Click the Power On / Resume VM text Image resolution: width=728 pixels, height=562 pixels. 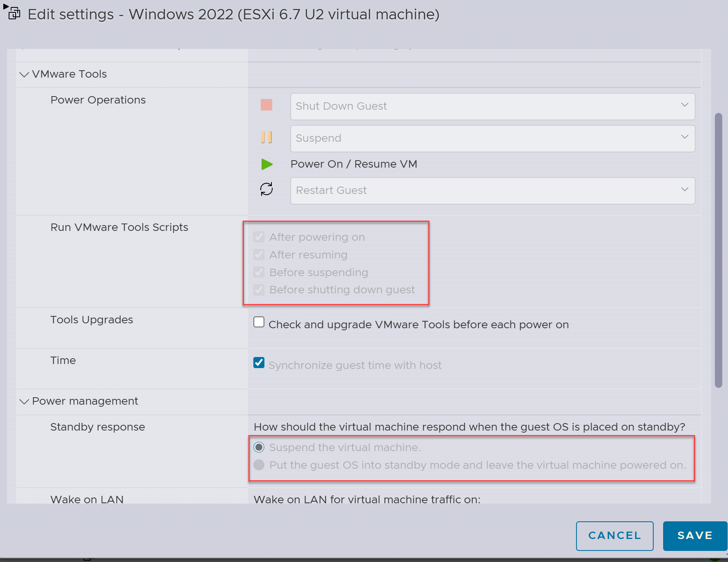[x=354, y=164]
